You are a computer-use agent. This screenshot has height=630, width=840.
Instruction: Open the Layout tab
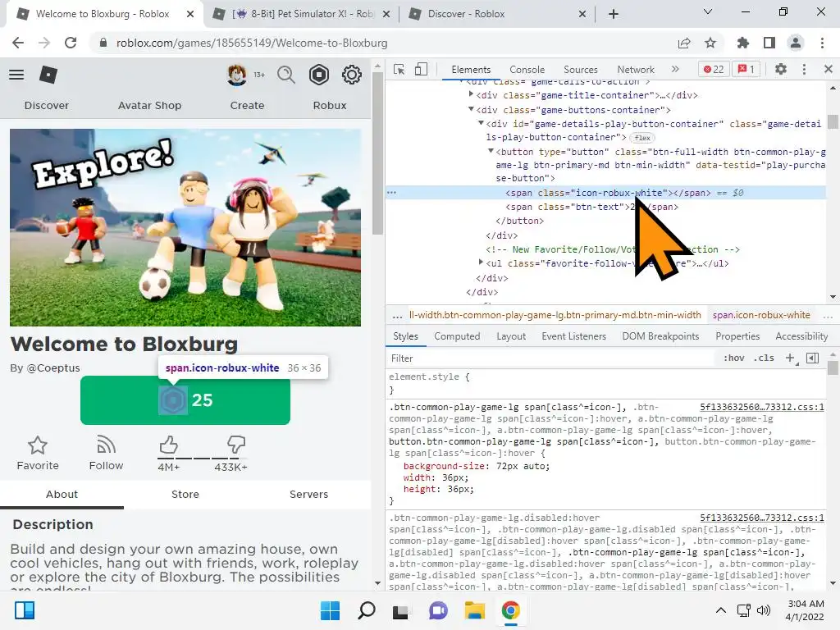[511, 336]
